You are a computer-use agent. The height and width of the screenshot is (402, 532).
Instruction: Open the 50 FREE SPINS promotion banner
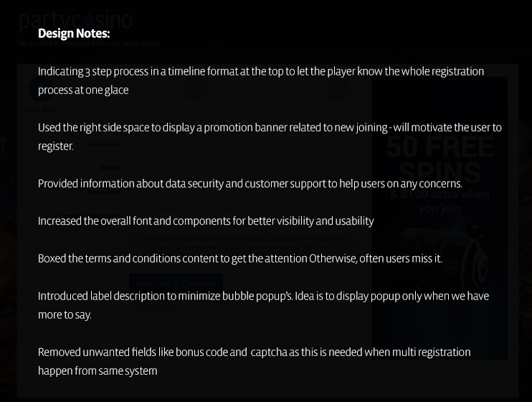click(x=440, y=159)
